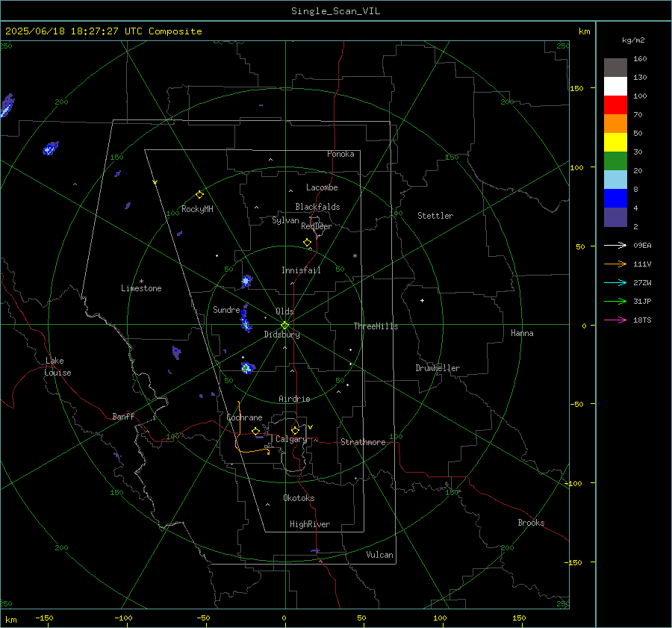
Task: Click the orange 111V track arrow
Action: (x=615, y=264)
